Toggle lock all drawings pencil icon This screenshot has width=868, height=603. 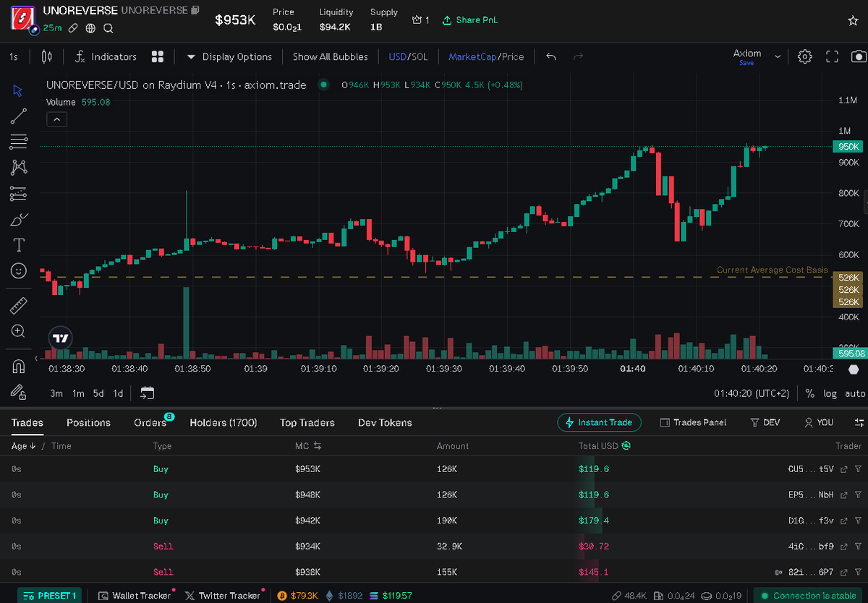[x=19, y=391]
